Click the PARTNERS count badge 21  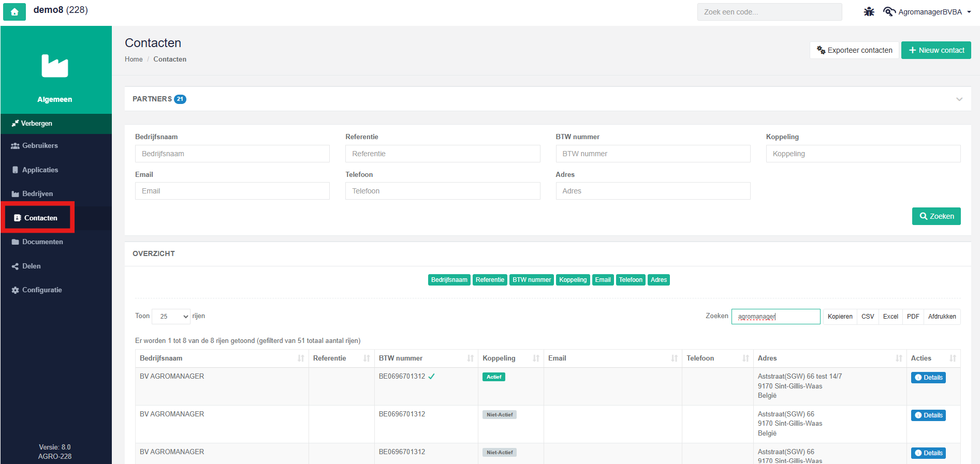coord(180,99)
